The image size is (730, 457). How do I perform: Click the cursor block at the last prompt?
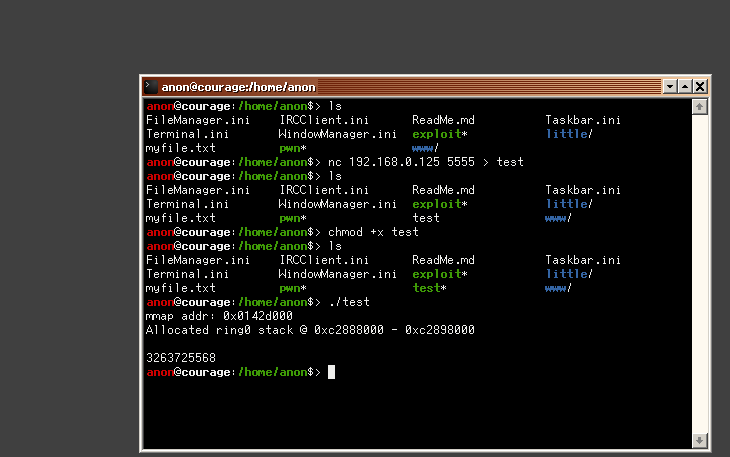[331, 372]
